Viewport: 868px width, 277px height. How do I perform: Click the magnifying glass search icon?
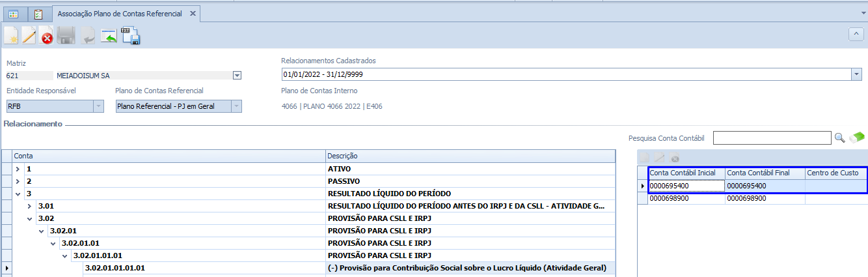tap(840, 138)
